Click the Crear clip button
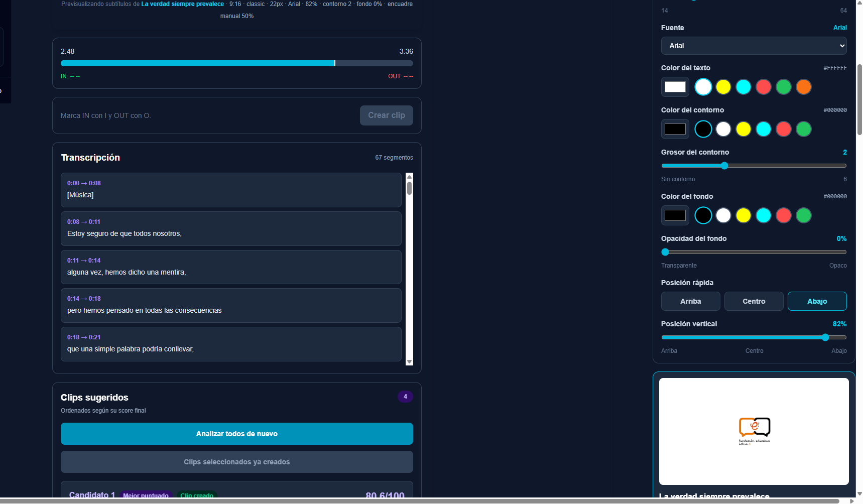 387,115
